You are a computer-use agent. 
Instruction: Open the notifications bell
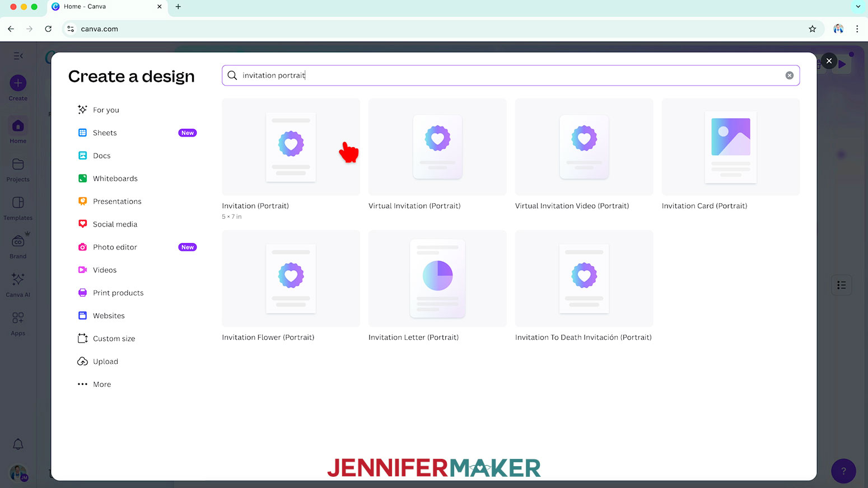tap(18, 444)
